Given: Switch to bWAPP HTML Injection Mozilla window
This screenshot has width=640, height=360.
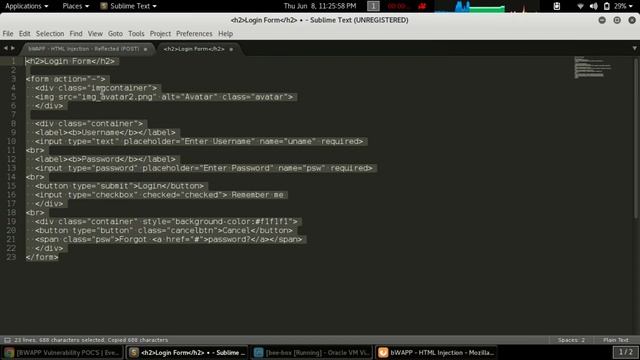Looking at the screenshot, I should 436,353.
